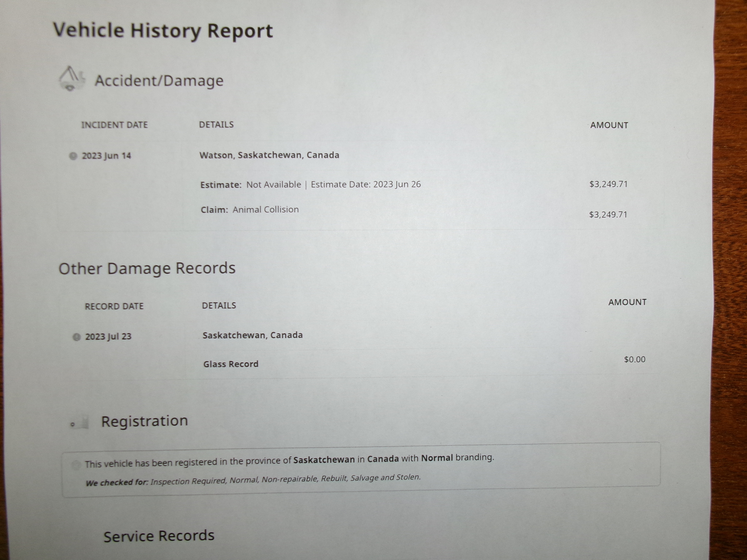The height and width of the screenshot is (560, 747).
Task: Click the bullet beside 2023 Jun 14
Action: 73,156
